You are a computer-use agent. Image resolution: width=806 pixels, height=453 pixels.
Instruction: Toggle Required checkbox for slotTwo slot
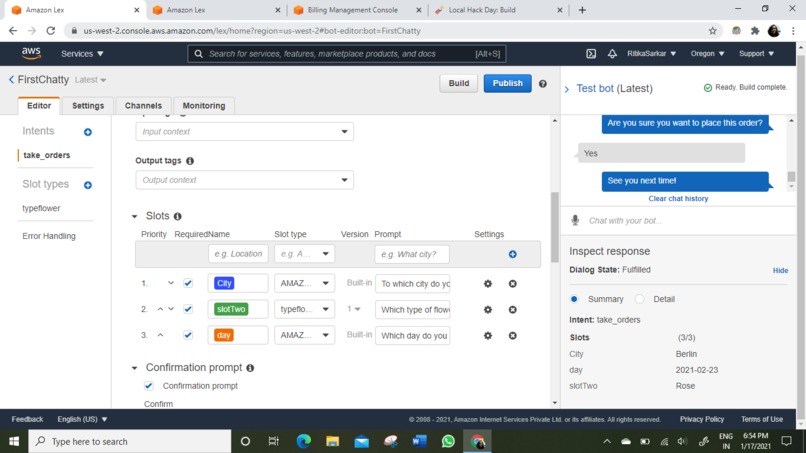tap(188, 309)
